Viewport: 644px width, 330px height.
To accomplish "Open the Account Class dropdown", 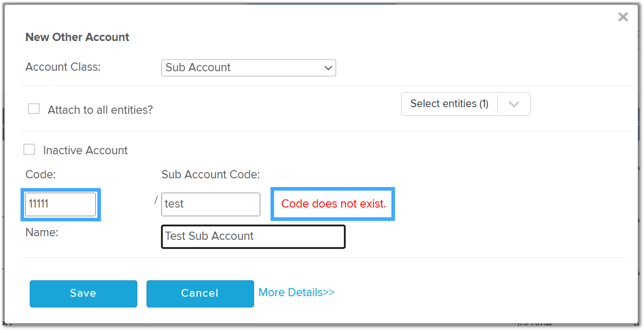I will 248,68.
